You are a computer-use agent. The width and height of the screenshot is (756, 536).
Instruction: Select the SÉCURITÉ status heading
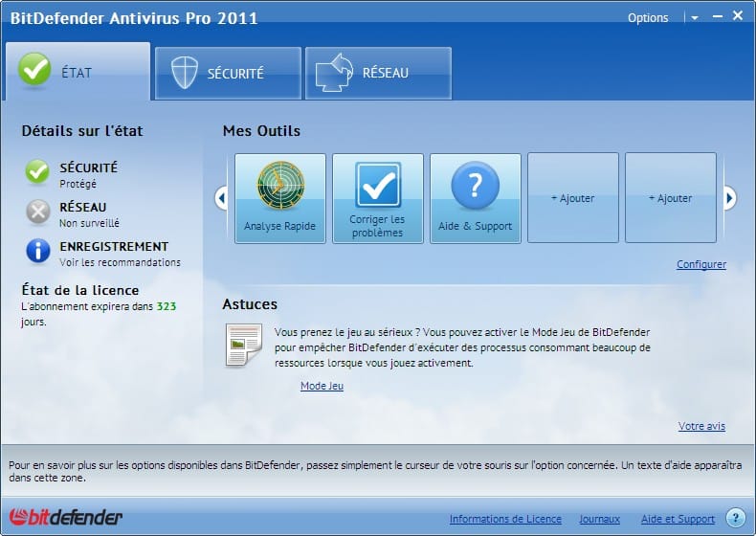click(89, 167)
